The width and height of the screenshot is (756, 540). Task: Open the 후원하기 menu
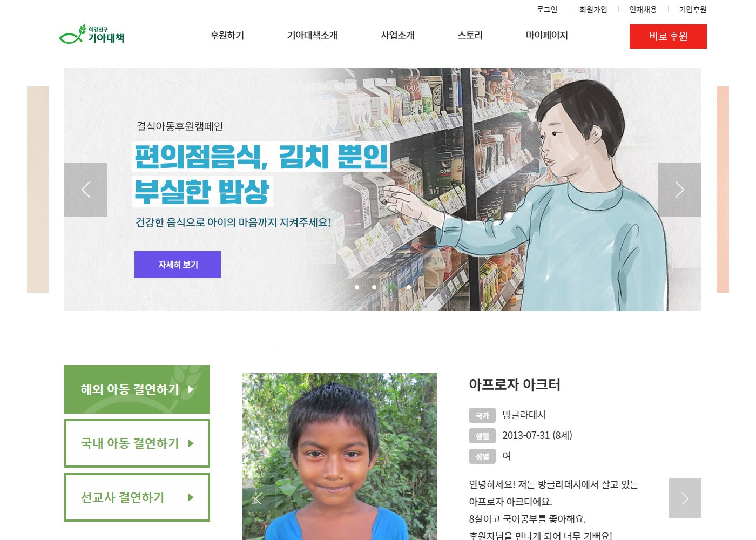[227, 35]
